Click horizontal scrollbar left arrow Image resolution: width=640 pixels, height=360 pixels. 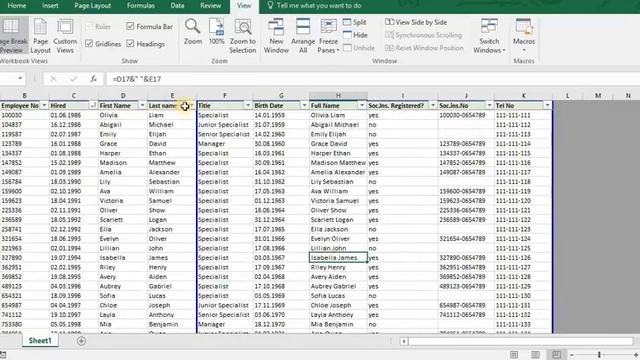click(404, 341)
